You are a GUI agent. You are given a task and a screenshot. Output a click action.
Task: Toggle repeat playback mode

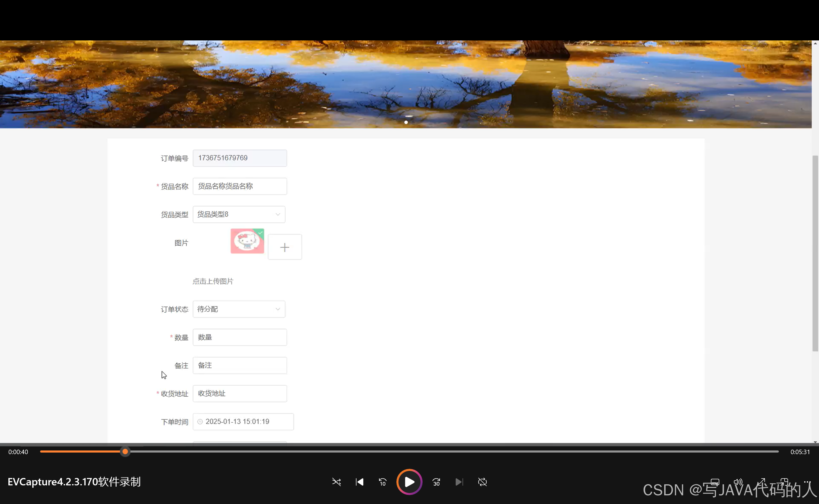[x=482, y=482]
